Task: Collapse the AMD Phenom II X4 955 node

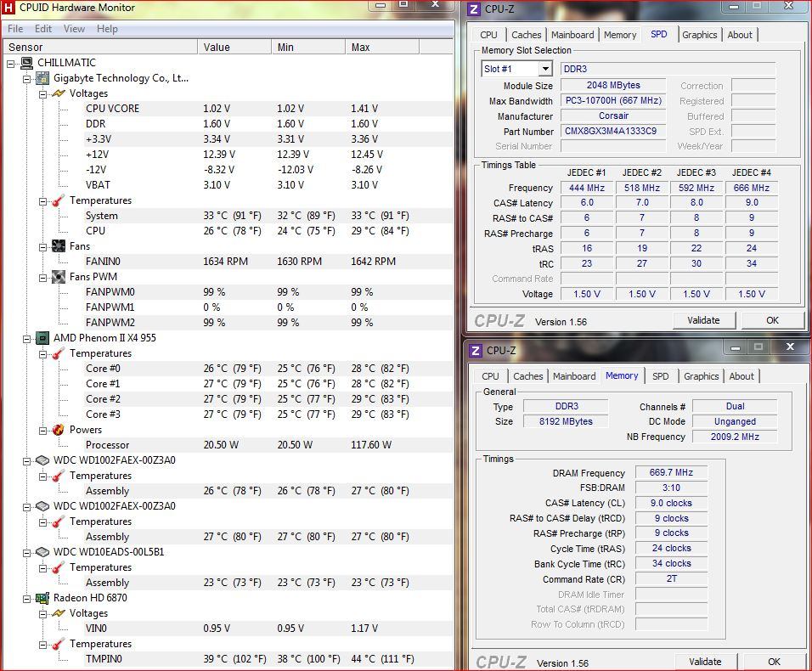Action: point(27,339)
